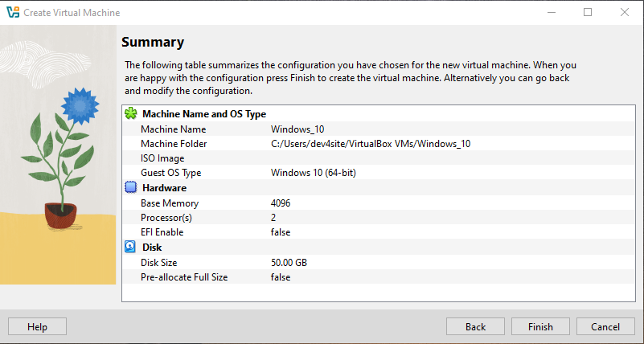Go Back to the previous wizard page
The width and height of the screenshot is (644, 344).
(x=475, y=327)
